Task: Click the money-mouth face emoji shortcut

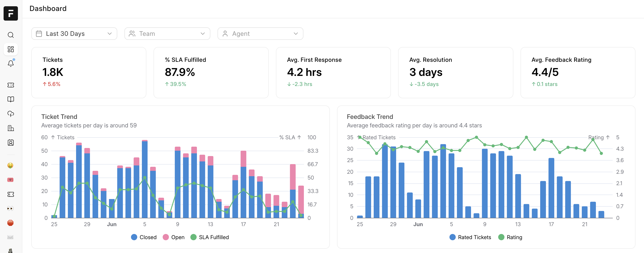Action: (x=11, y=165)
